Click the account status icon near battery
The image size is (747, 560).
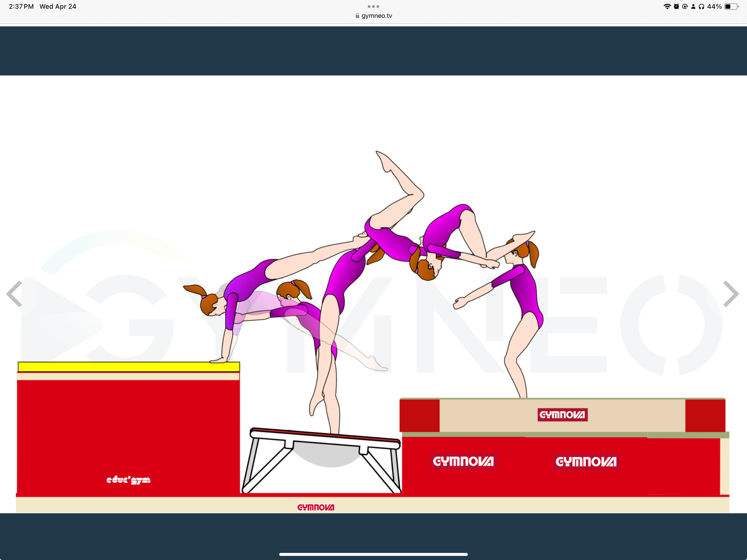pos(693,6)
